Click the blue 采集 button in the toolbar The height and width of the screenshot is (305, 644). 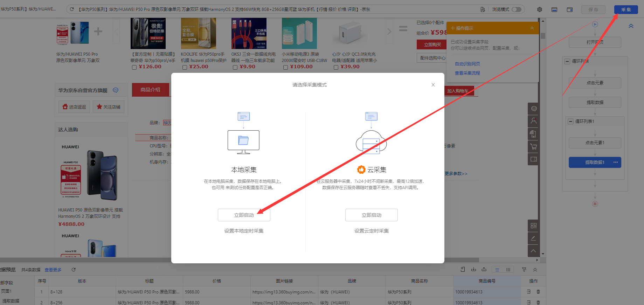click(x=626, y=9)
